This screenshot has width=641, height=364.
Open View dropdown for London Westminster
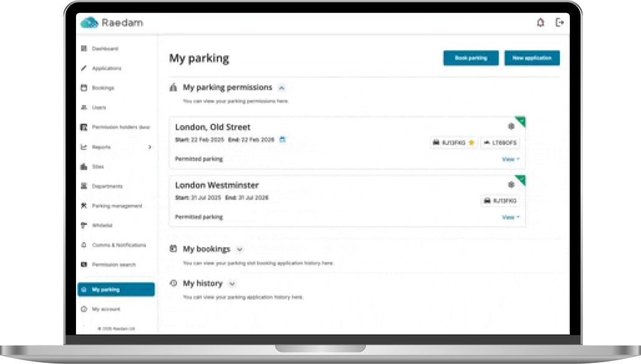click(511, 218)
